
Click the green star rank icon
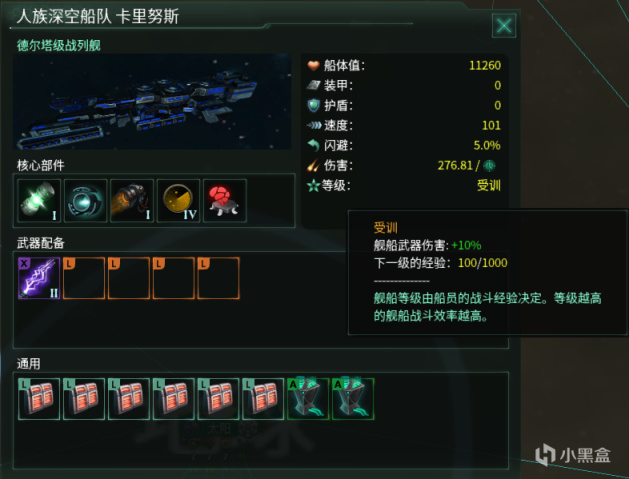[x=313, y=185]
